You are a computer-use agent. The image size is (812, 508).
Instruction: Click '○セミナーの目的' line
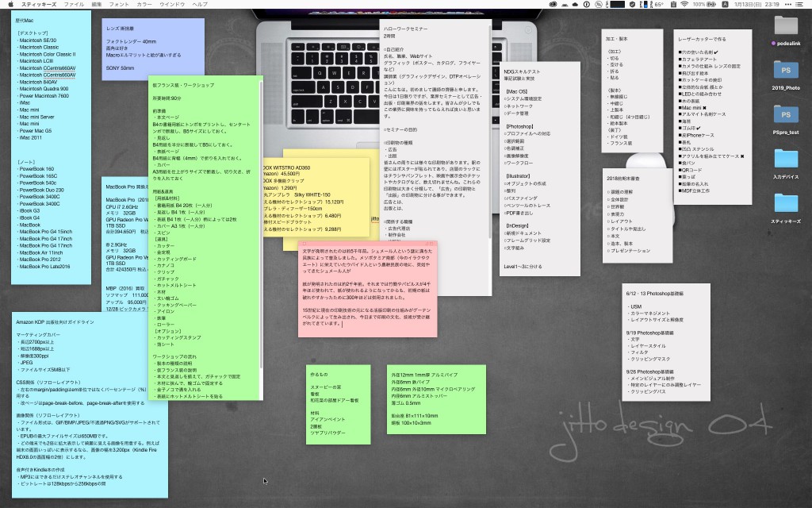pos(400,130)
